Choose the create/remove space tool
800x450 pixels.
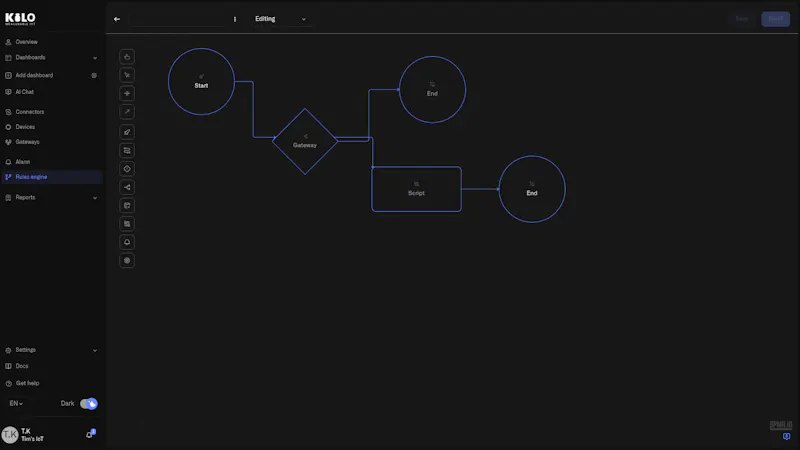127,93
